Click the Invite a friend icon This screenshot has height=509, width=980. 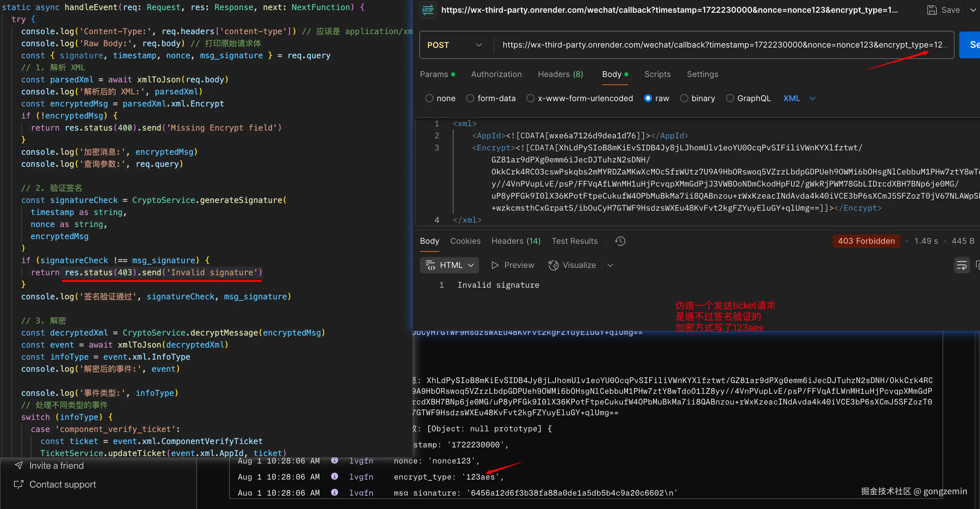click(x=19, y=465)
